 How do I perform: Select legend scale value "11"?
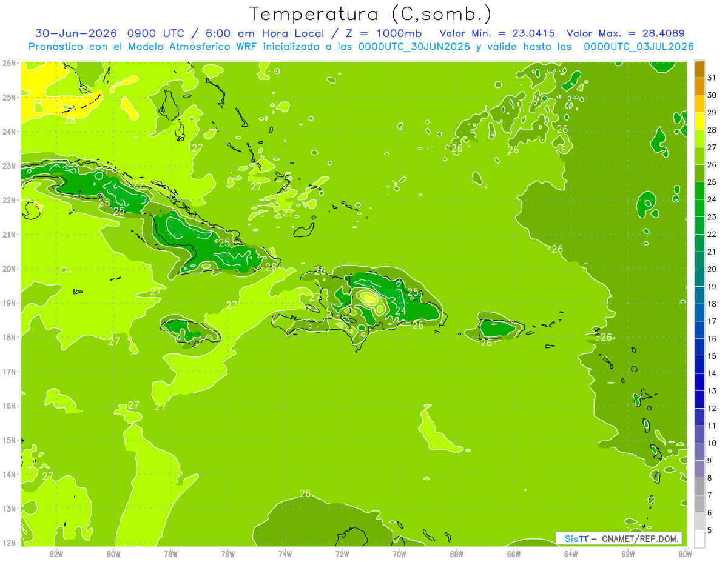pyautogui.click(x=712, y=426)
